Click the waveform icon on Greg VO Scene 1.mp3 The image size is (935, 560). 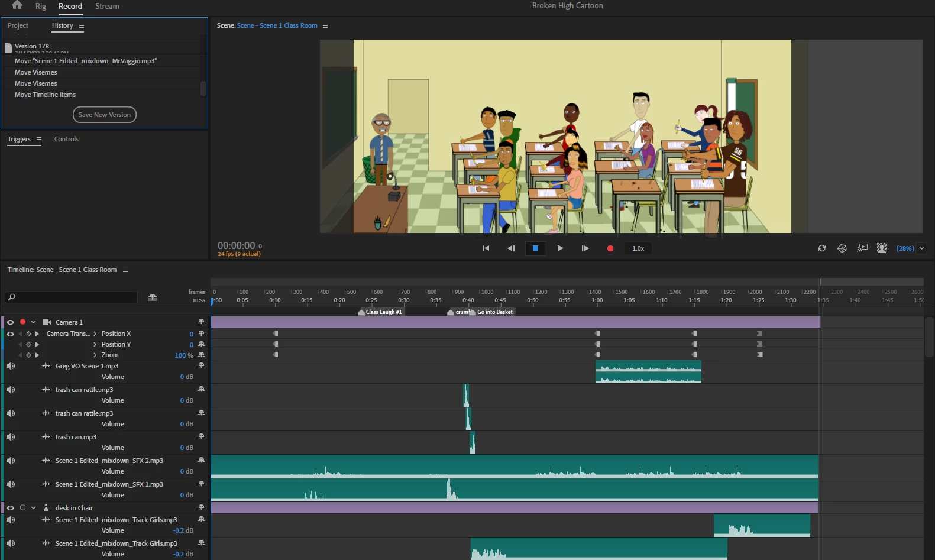pyautogui.click(x=46, y=366)
